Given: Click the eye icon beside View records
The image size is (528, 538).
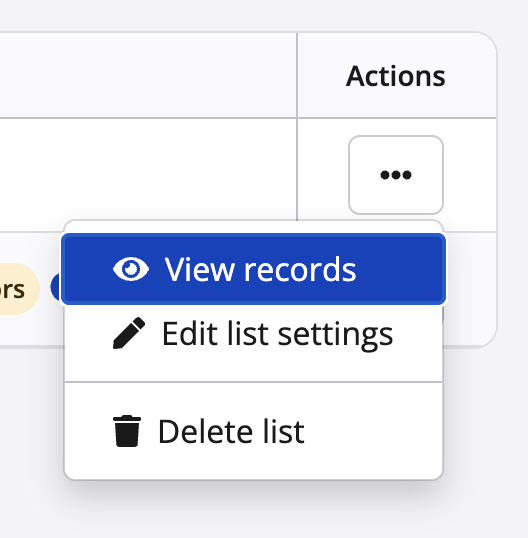Looking at the screenshot, I should [131, 269].
